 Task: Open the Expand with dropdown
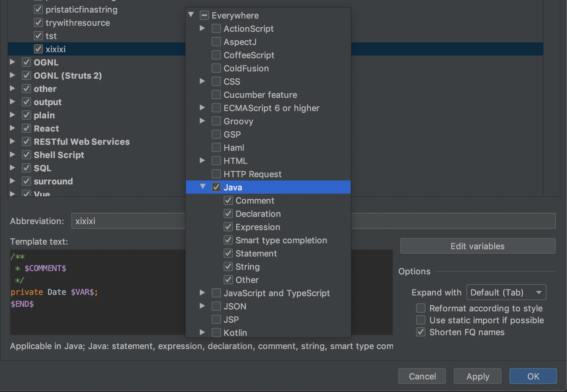[506, 292]
